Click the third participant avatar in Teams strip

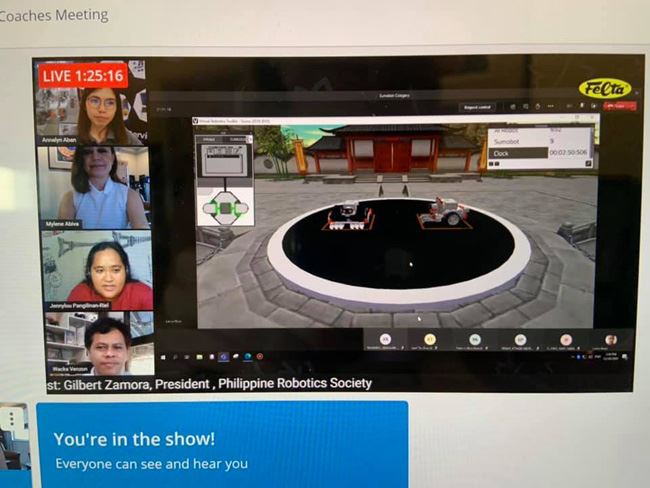pyautogui.click(x=475, y=340)
